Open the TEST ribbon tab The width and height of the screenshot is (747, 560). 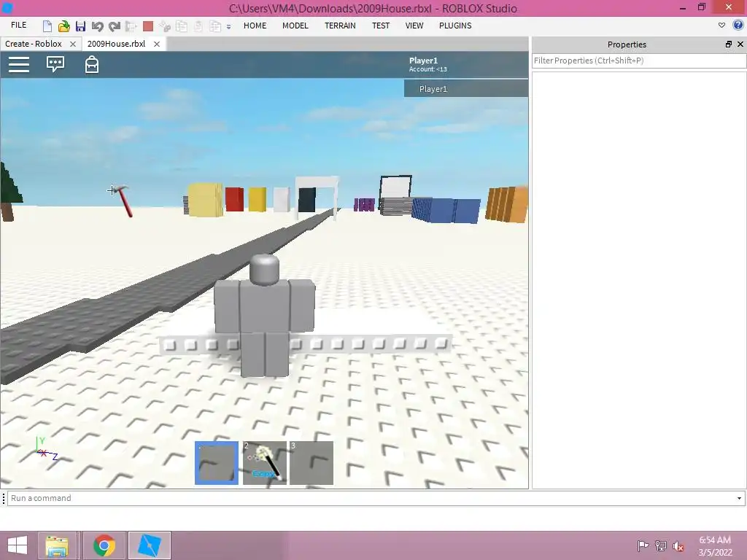[381, 26]
